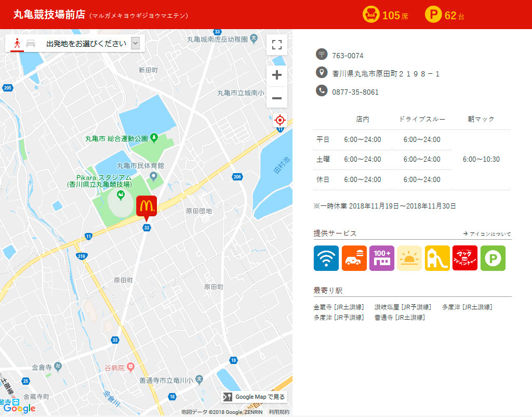Screen dimensions: 532x417
Task: Click the 金倉寺 temple map marker
Action: (x=58, y=367)
